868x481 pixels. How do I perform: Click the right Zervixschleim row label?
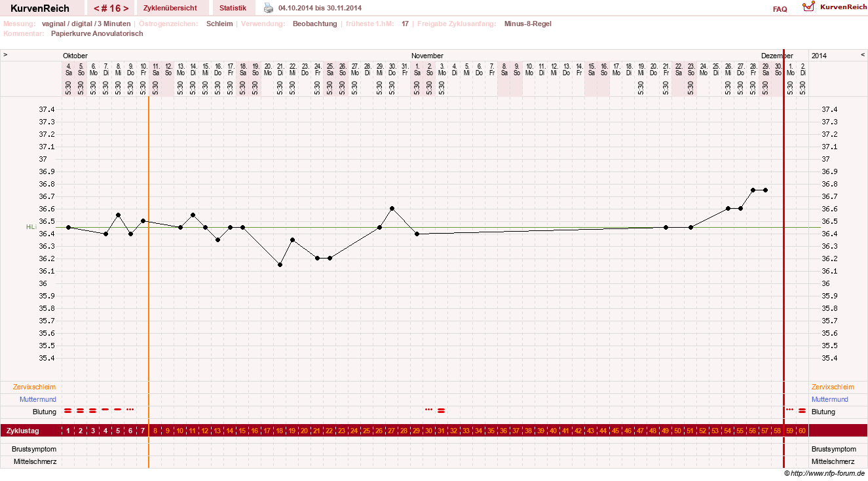point(833,387)
